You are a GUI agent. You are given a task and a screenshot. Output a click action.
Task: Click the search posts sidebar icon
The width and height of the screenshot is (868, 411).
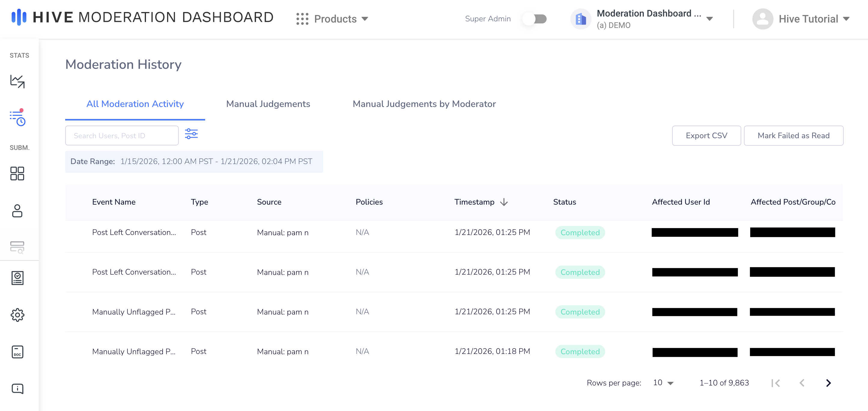tap(17, 247)
